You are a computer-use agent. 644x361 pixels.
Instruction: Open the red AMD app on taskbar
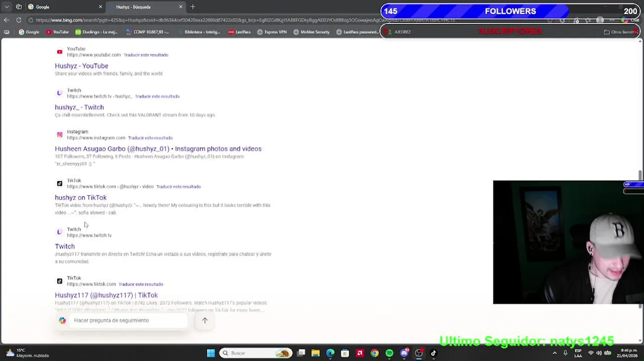click(x=360, y=353)
